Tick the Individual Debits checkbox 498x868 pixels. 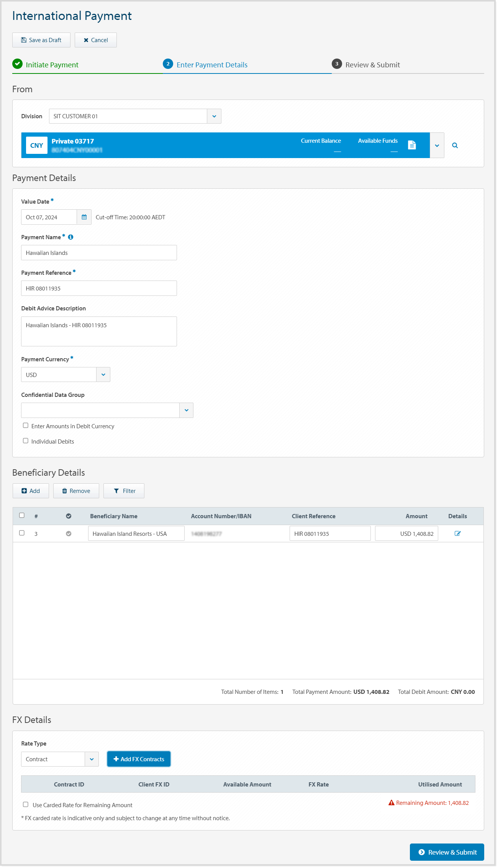coord(26,441)
